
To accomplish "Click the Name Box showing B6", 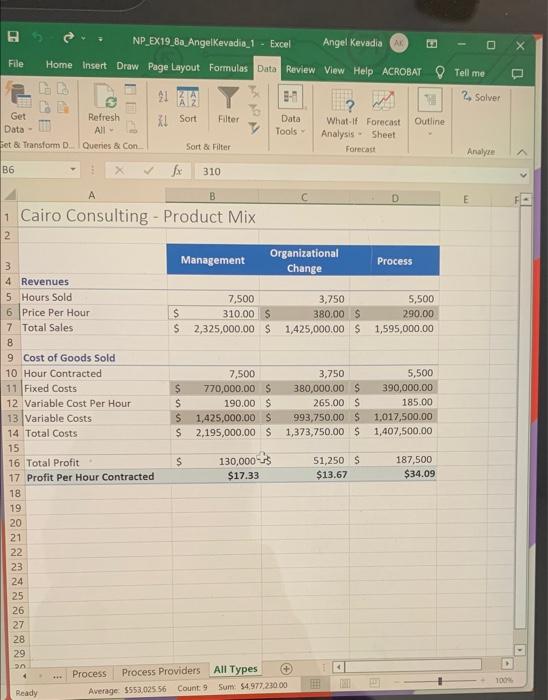I will pos(34,170).
